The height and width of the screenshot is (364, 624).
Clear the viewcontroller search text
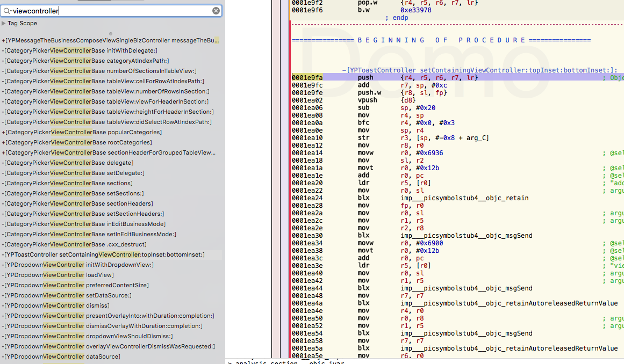(x=216, y=11)
